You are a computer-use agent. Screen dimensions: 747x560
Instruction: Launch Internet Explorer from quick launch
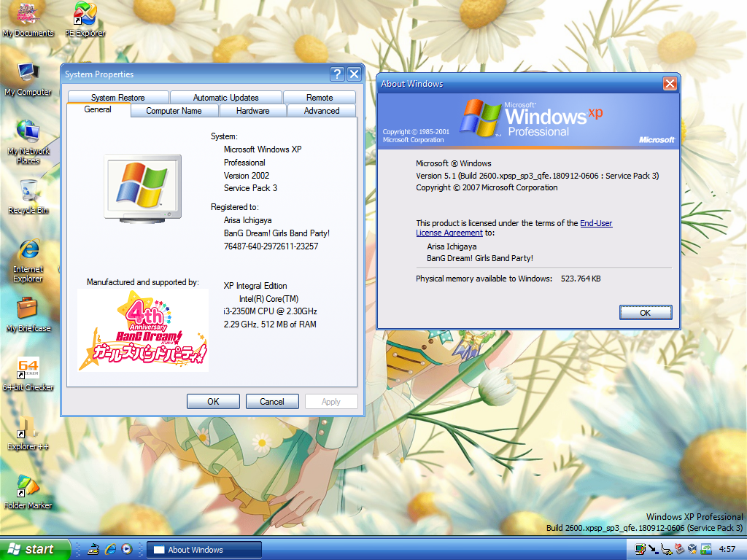(111, 549)
